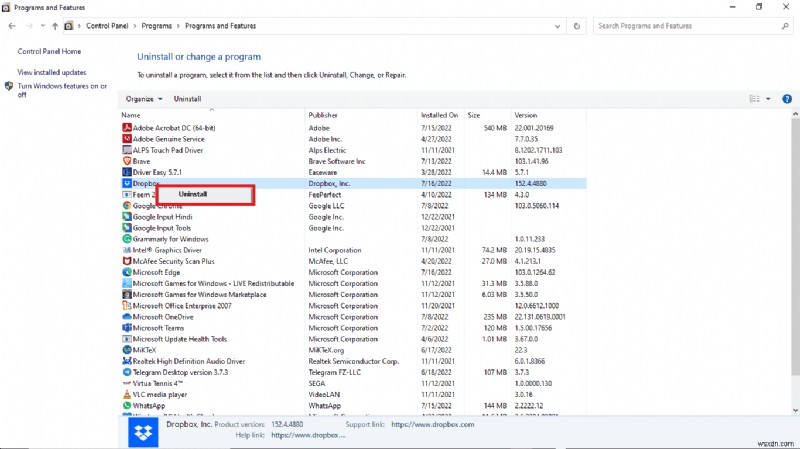Click the Google Input Tools icon

(x=127, y=228)
